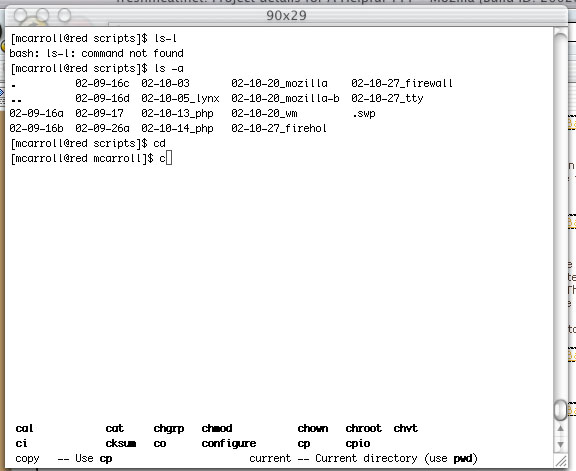This screenshot has height=471, width=576.
Task: Click the 02-10-27_tty entry
Action: click(x=387, y=98)
